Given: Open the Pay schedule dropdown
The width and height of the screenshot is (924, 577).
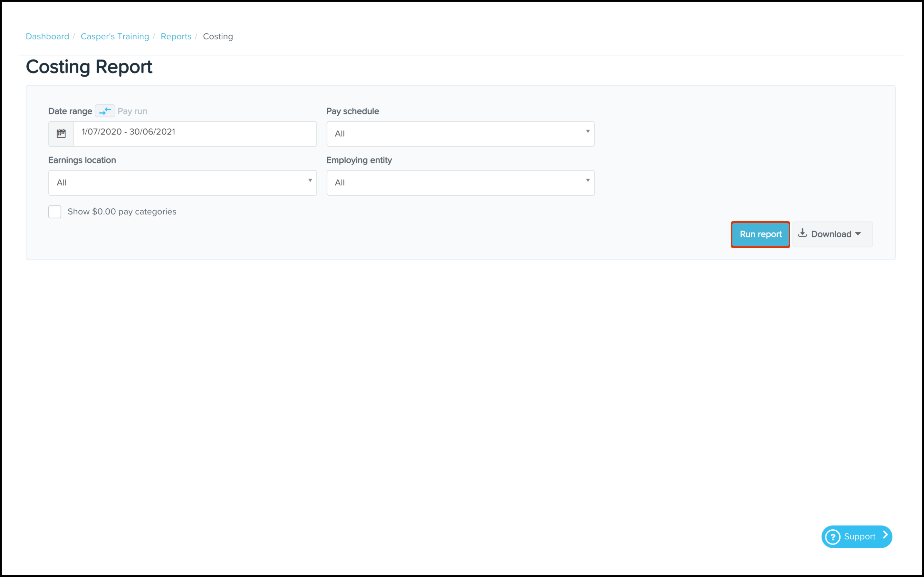Looking at the screenshot, I should 460,134.
